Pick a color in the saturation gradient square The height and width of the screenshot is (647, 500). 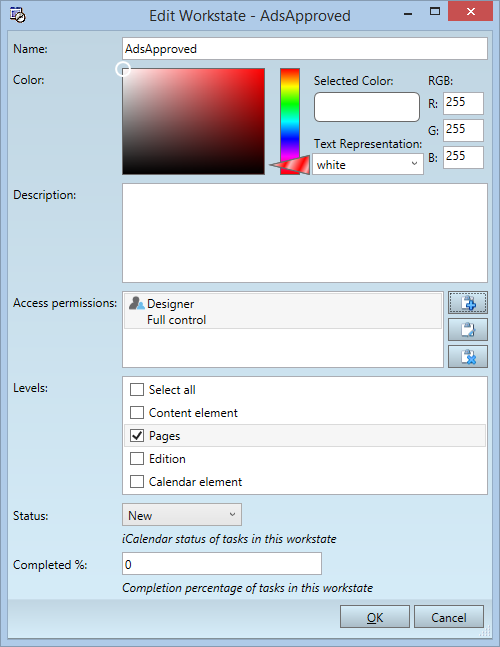[193, 122]
